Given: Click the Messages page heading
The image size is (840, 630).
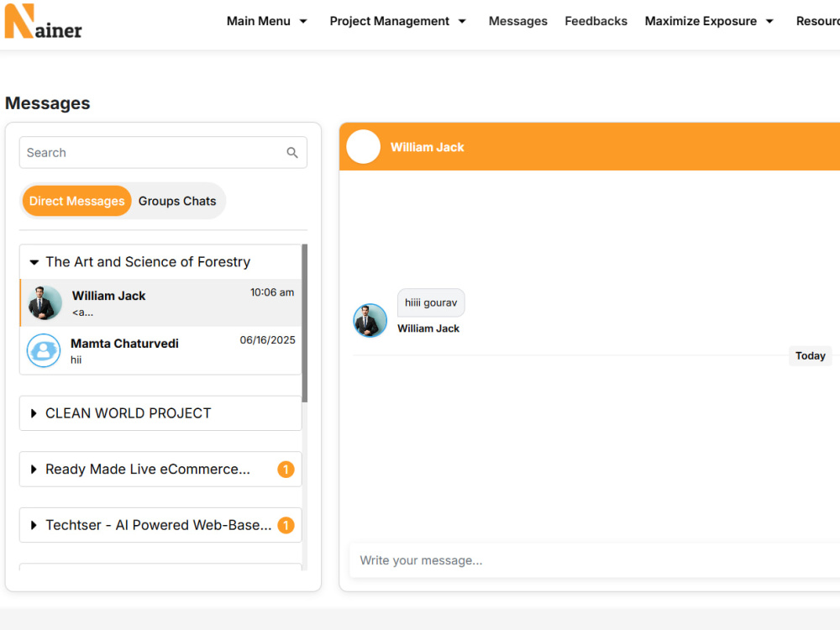Looking at the screenshot, I should coord(48,102).
